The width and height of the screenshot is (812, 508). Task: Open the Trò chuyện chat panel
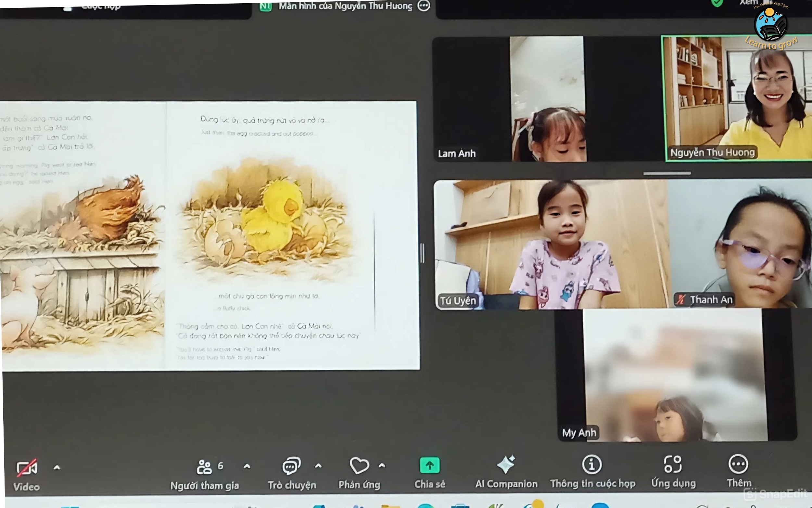tap(291, 474)
